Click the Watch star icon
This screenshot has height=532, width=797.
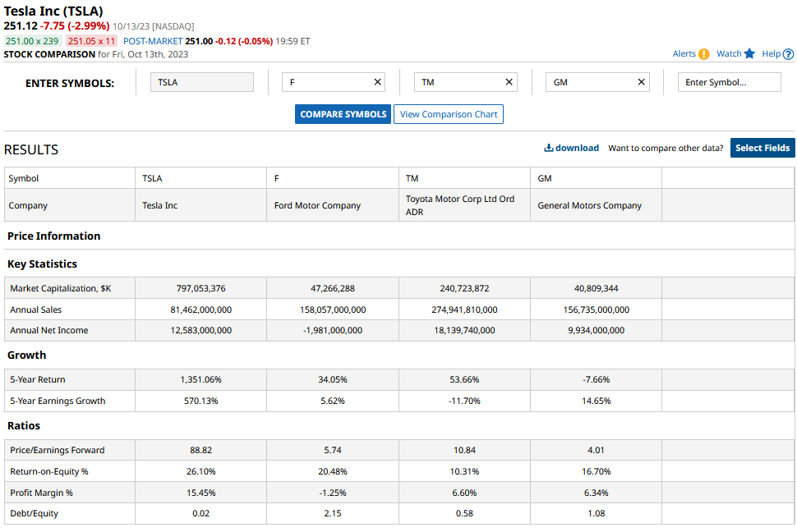(749, 54)
